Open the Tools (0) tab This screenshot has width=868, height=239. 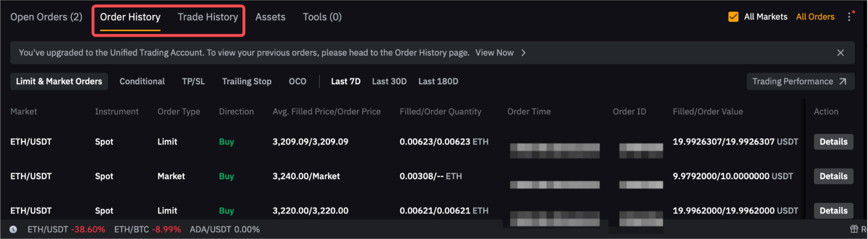(322, 17)
